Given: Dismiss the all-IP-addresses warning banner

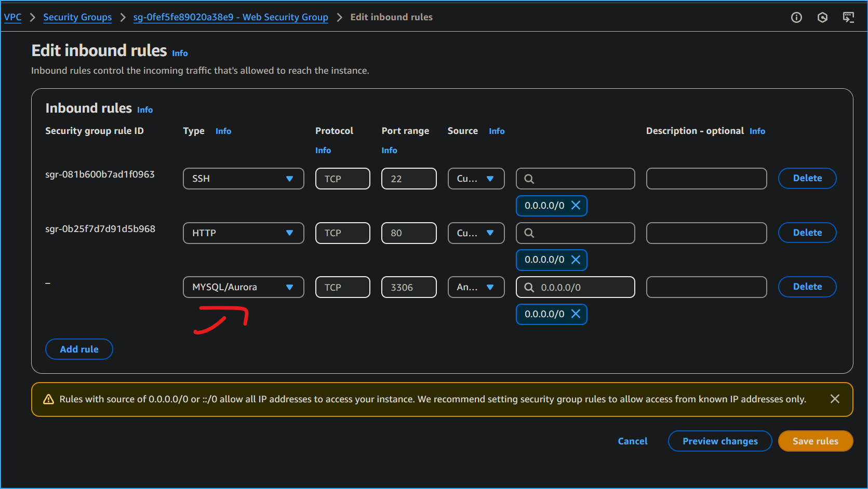Looking at the screenshot, I should [835, 399].
